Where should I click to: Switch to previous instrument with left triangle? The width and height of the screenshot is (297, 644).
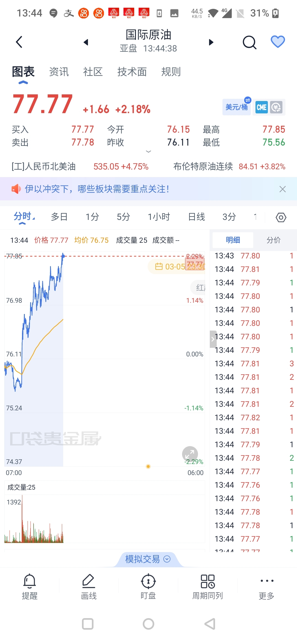86,42
